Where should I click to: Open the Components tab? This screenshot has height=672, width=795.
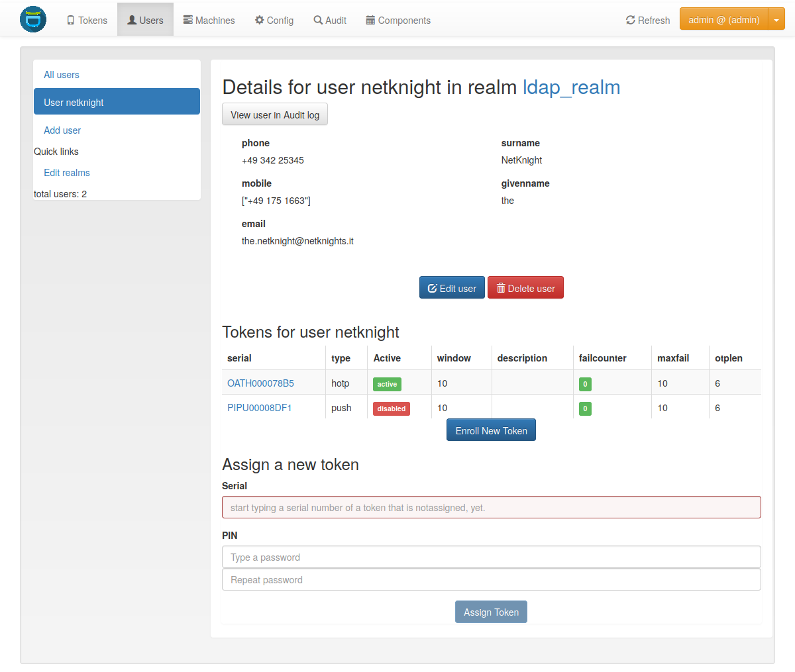tap(398, 21)
